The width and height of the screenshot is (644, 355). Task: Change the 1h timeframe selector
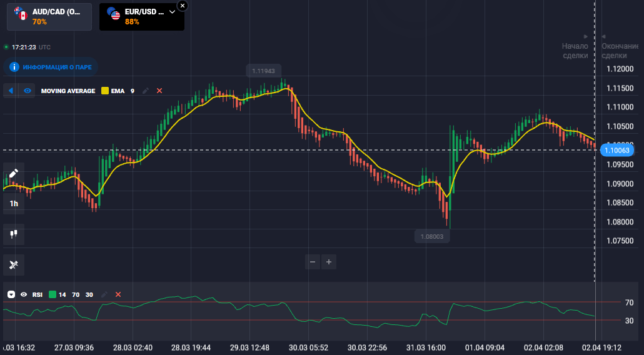(14, 203)
